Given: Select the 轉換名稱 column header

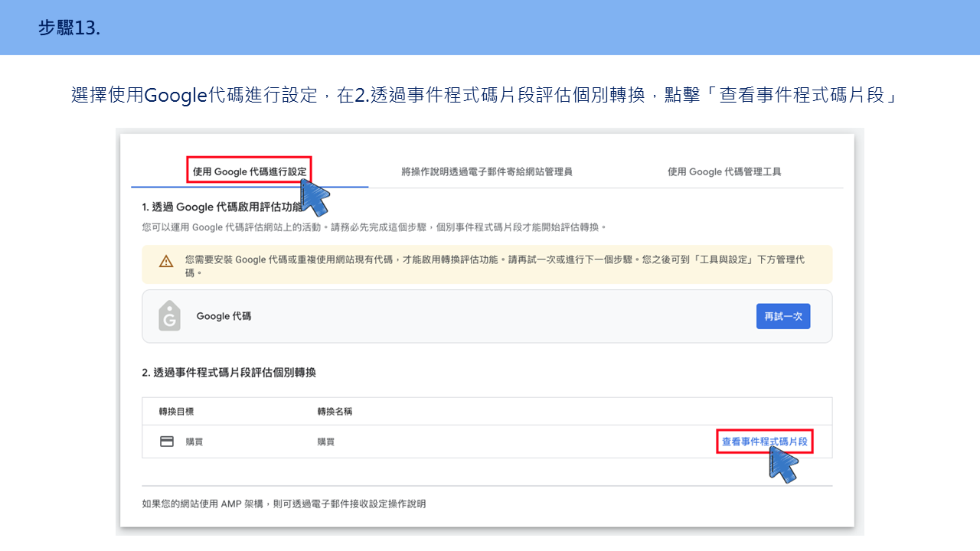Looking at the screenshot, I should click(335, 412).
